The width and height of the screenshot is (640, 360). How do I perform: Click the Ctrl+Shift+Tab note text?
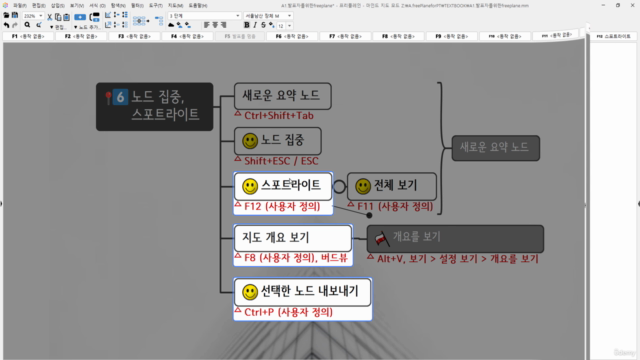[279, 116]
